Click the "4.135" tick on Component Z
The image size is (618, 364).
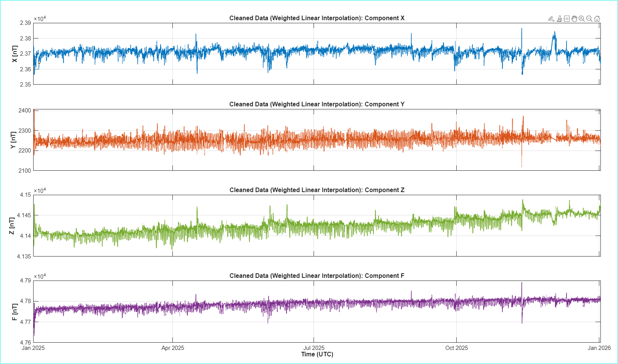24,257
